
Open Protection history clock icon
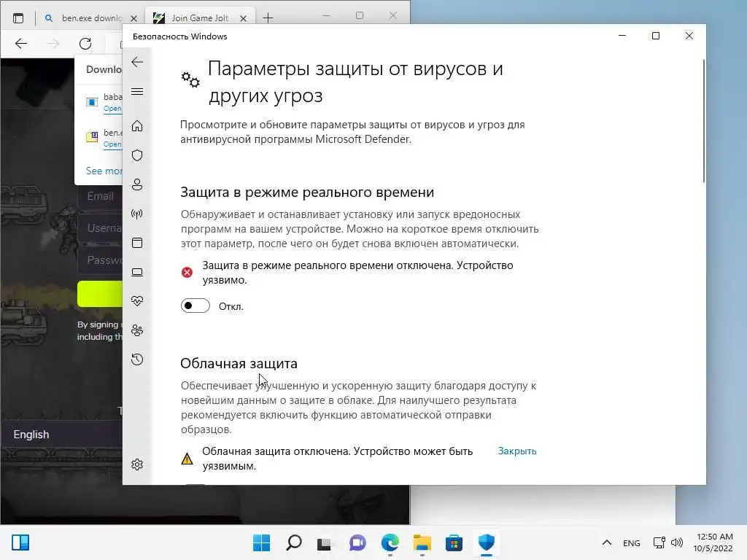click(x=137, y=359)
